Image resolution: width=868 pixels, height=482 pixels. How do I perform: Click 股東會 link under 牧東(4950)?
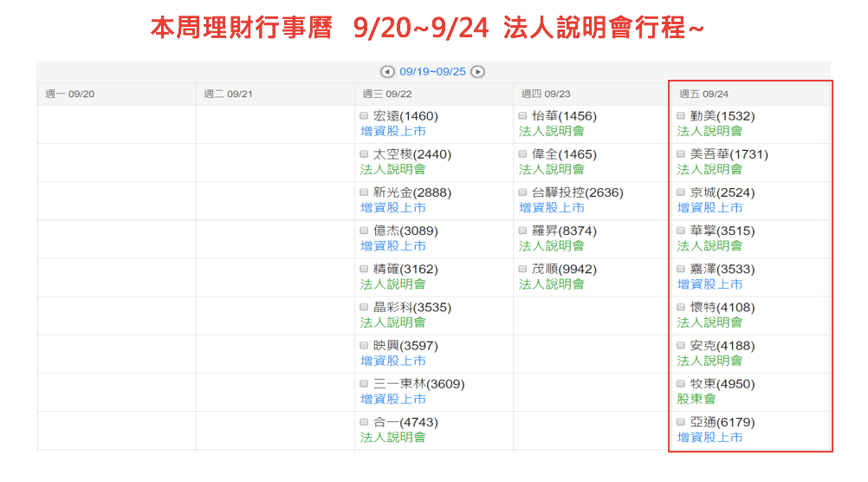tap(696, 399)
